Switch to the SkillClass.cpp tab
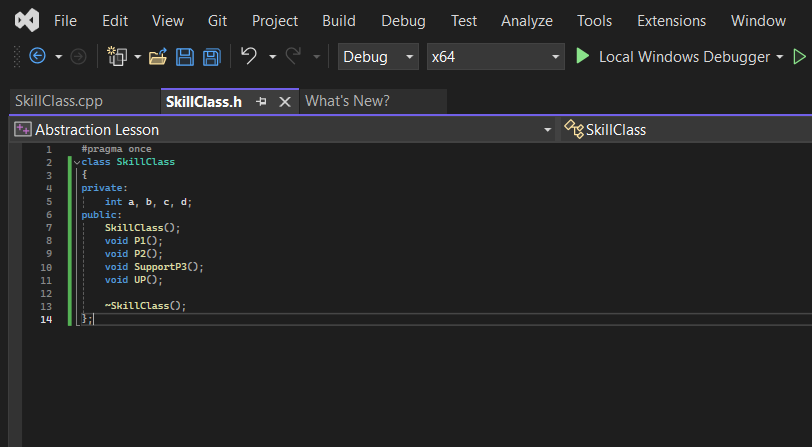Screen dimensions: 812x447 tap(59, 101)
